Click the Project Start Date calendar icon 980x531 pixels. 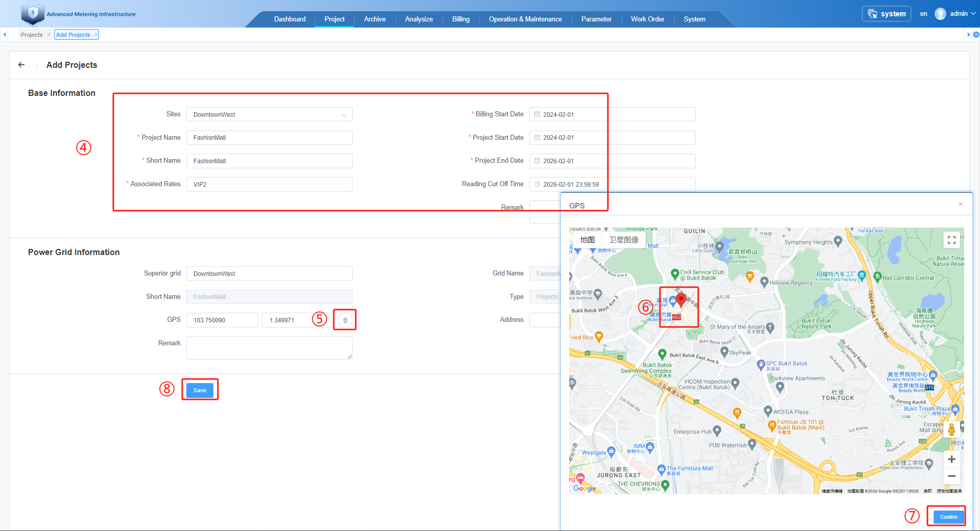click(537, 138)
